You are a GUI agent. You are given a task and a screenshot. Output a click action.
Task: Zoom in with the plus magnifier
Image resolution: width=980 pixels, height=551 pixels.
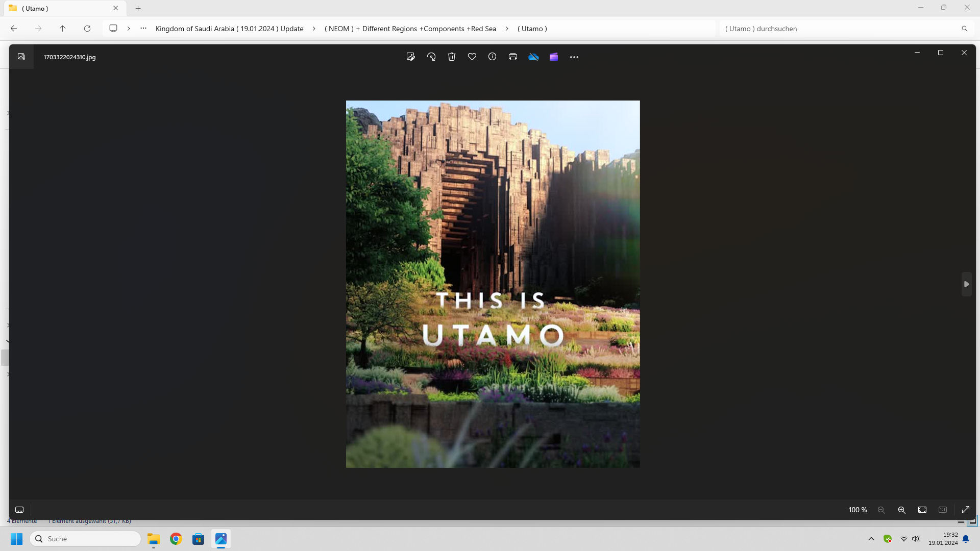click(902, 510)
